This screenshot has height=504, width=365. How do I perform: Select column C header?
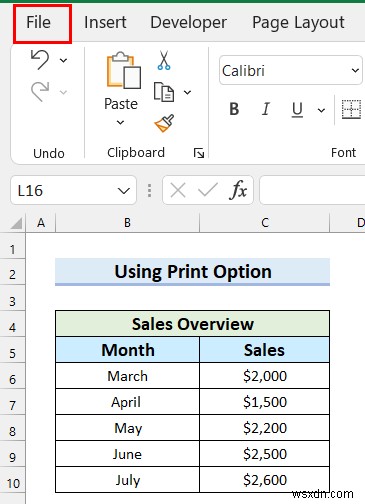pyautogui.click(x=265, y=222)
